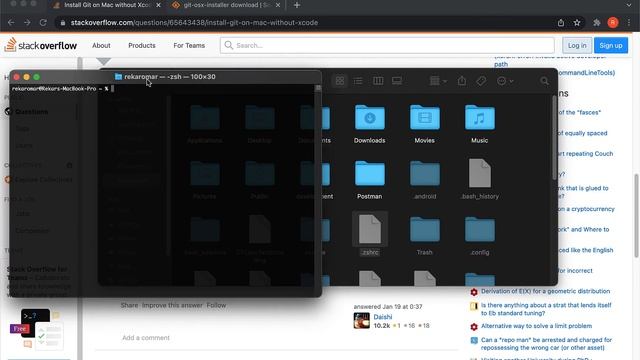This screenshot has height=360, width=640.
Task: Click the Finder search magnifier
Action: point(544,81)
